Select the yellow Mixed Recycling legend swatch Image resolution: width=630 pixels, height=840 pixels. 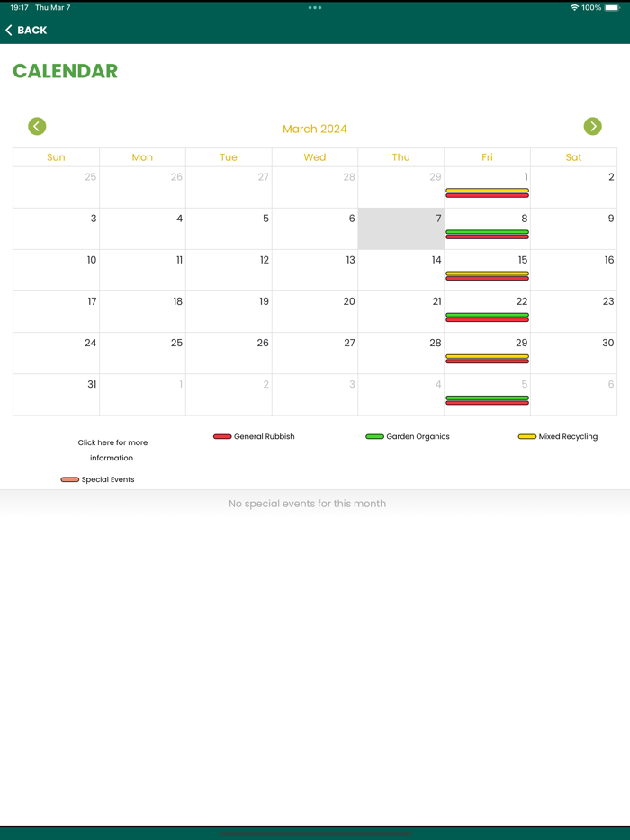tap(527, 436)
